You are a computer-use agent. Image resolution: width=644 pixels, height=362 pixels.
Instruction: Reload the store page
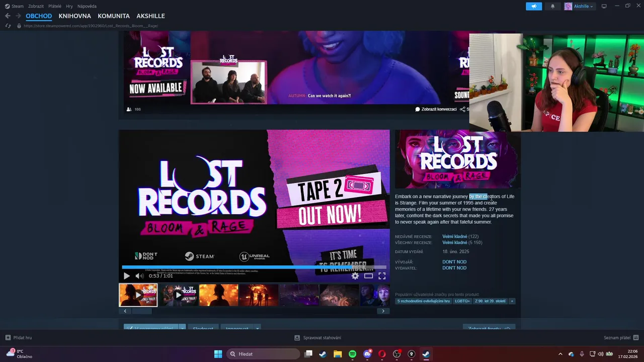[8, 26]
